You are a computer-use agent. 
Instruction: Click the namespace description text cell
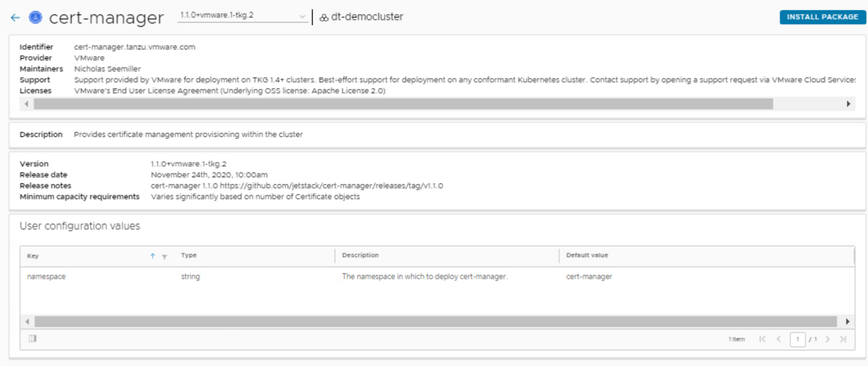[425, 276]
